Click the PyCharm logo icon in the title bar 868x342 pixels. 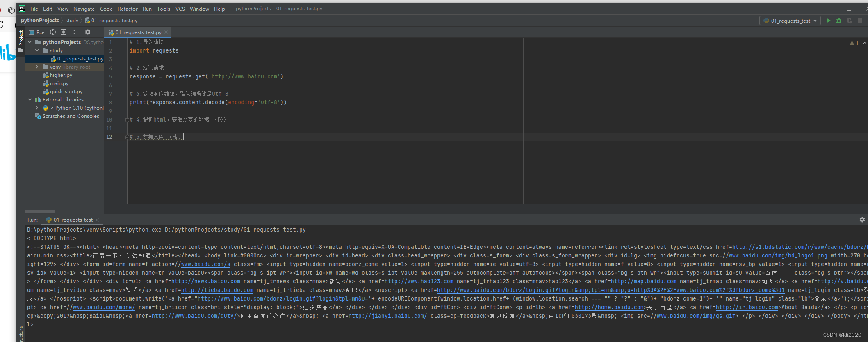pos(22,9)
